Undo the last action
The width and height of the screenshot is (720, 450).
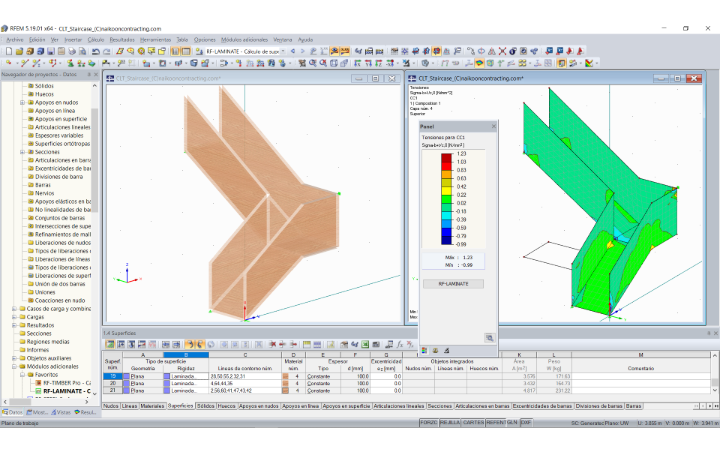point(96,51)
